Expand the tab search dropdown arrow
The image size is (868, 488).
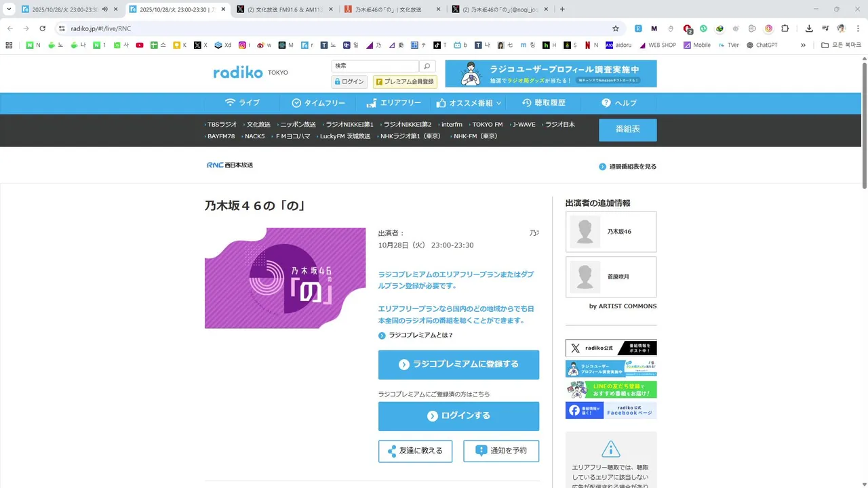(x=9, y=9)
